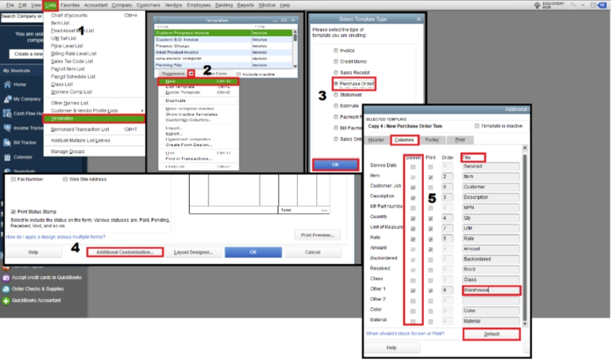Toggle Include Inactive checkbox in Templates window
The image size is (611, 364).
[x=238, y=74]
